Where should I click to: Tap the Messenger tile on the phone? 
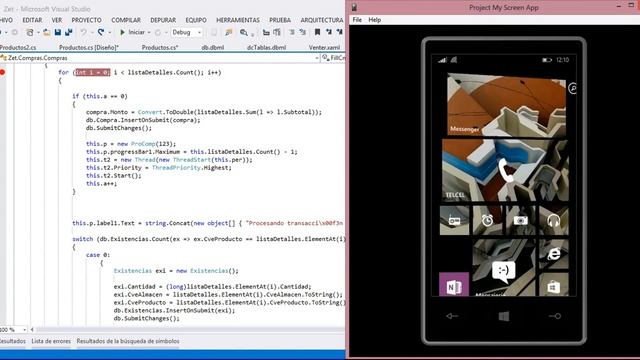point(507,104)
